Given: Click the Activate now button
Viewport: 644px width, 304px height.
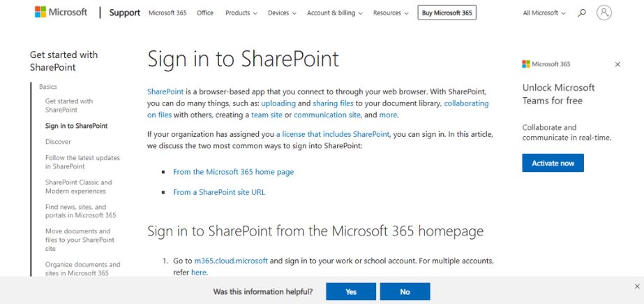Looking at the screenshot, I should 553,163.
